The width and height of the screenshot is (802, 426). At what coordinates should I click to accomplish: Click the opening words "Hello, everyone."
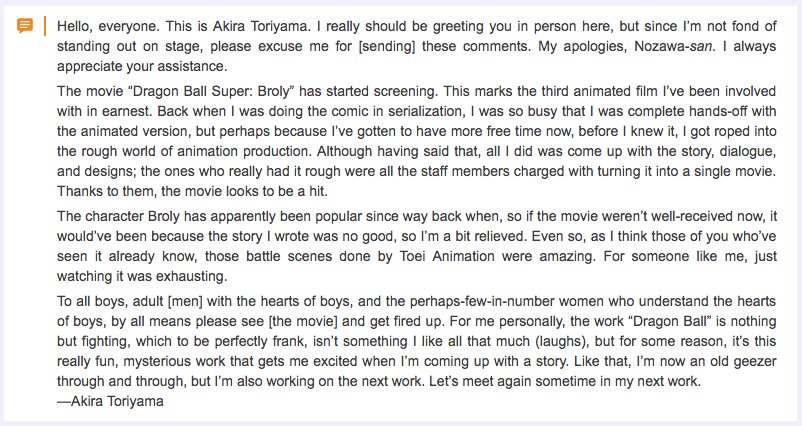coord(107,26)
